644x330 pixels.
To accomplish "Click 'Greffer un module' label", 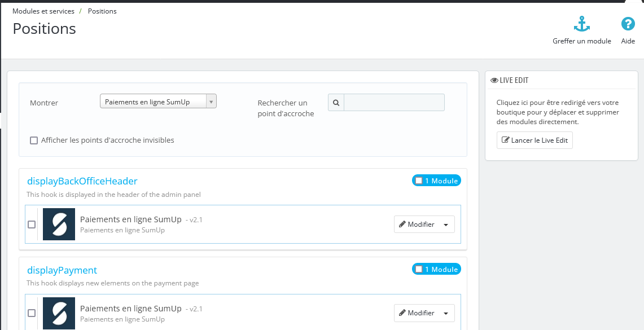I will (581, 41).
